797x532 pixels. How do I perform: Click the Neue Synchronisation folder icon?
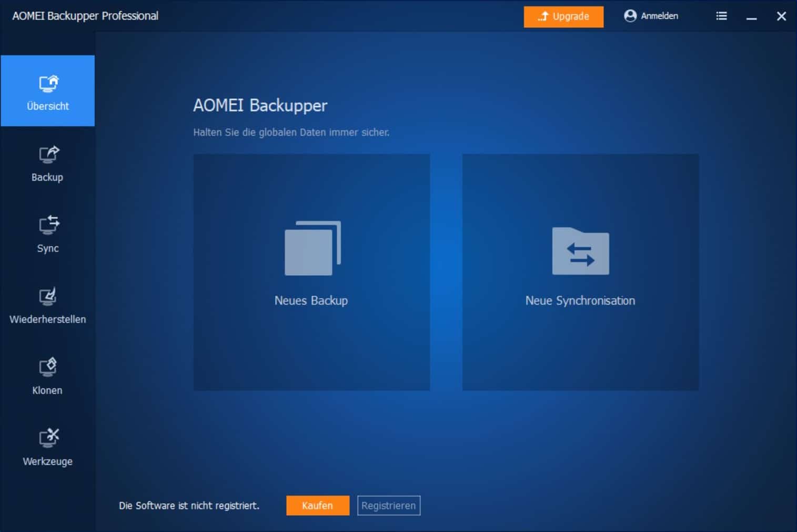(x=580, y=250)
